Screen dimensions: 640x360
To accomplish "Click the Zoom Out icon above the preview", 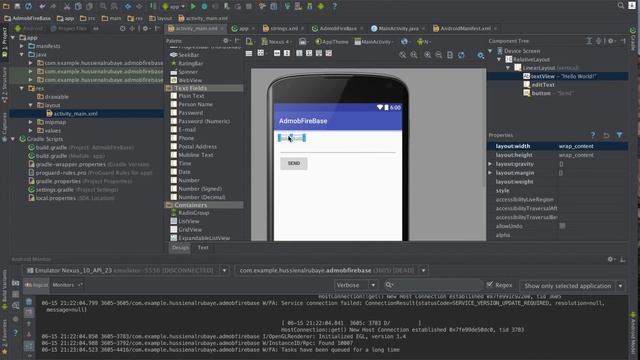I will [x=438, y=55].
